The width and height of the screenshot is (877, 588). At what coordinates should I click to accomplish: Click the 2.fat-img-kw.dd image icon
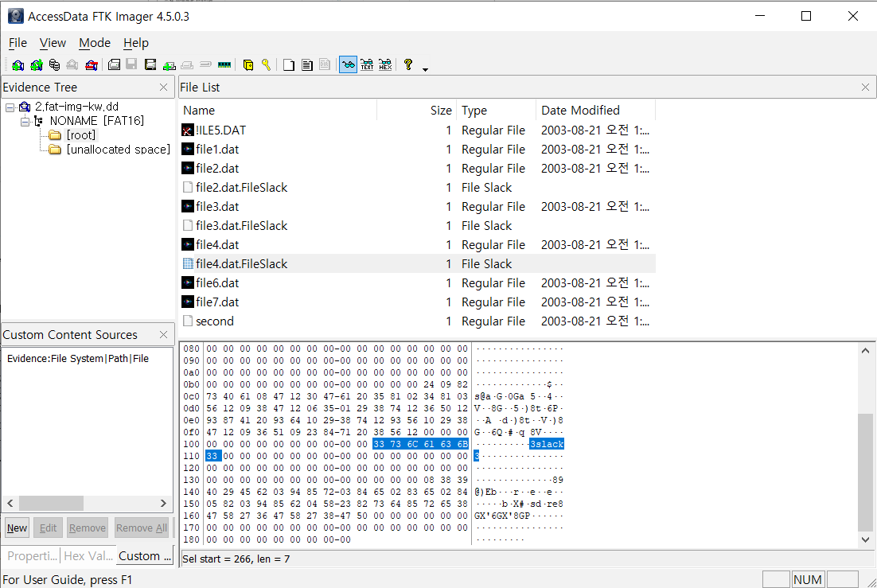(x=25, y=107)
